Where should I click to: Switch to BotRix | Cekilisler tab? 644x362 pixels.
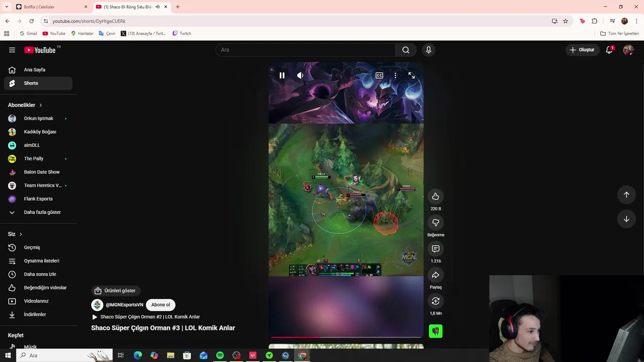click(50, 7)
